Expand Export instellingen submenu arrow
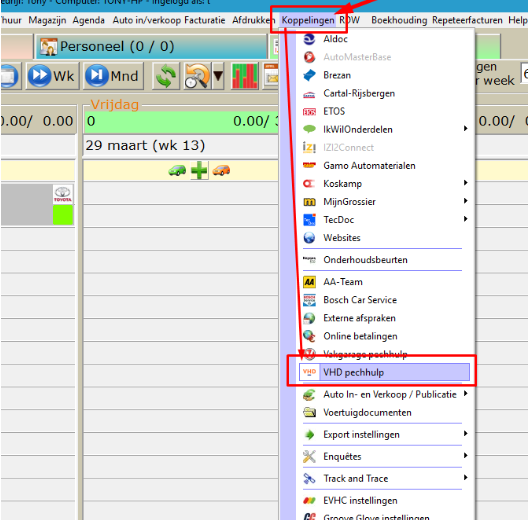Viewport: 529px width, 520px height. (x=466, y=434)
